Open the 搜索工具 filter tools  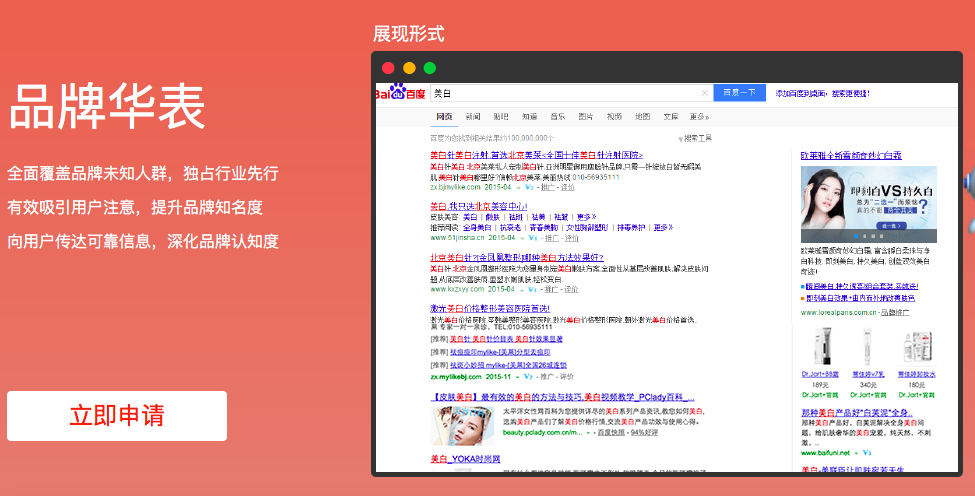[x=695, y=137]
